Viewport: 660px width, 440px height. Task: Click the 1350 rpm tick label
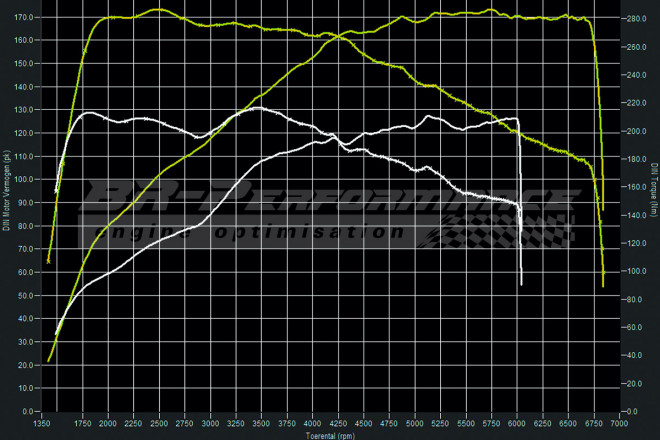click(44, 423)
